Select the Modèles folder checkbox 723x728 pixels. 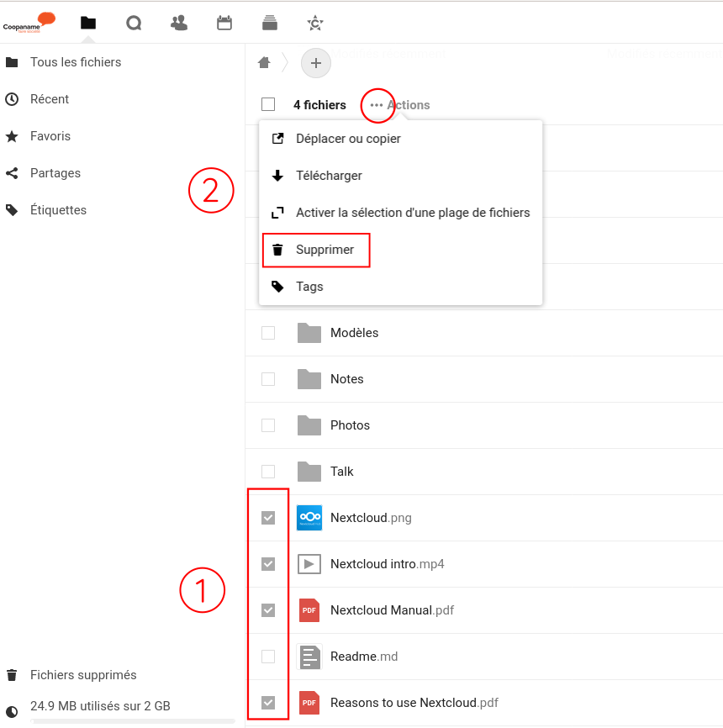(268, 333)
